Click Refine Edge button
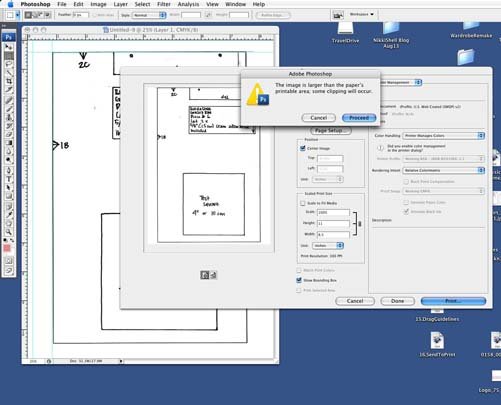This screenshot has height=405, width=501. [x=273, y=15]
